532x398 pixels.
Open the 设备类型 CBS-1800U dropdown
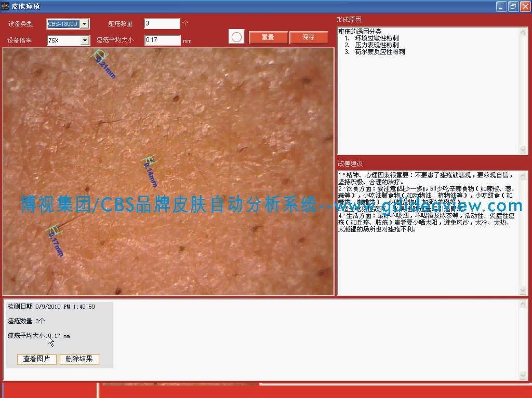coord(85,24)
